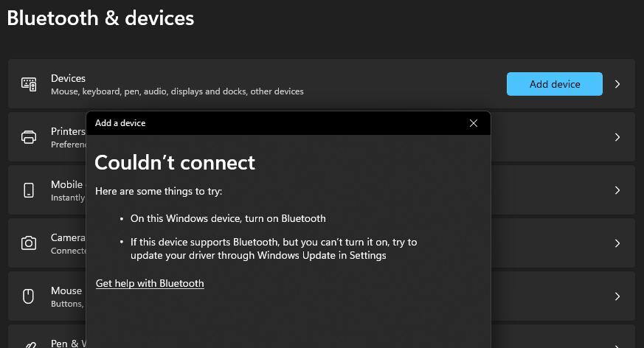The image size is (644, 348).
Task: Expand the Mouse row chevron
Action: (x=617, y=296)
